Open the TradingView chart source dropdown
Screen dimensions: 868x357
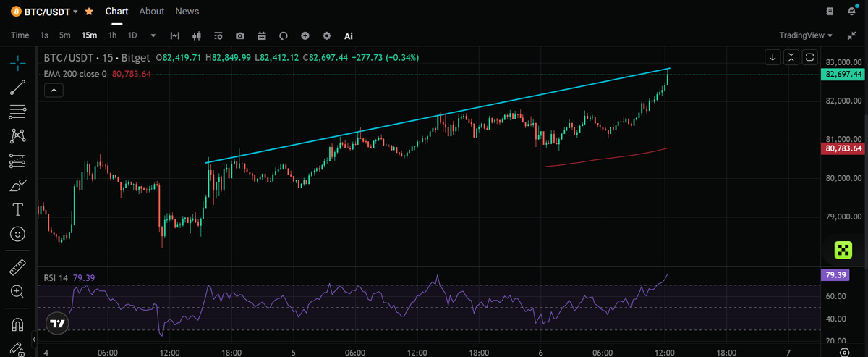point(806,35)
